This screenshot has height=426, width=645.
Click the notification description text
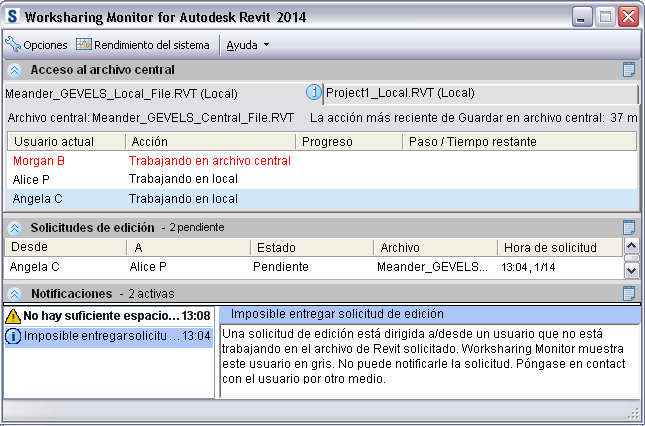[x=423, y=356]
